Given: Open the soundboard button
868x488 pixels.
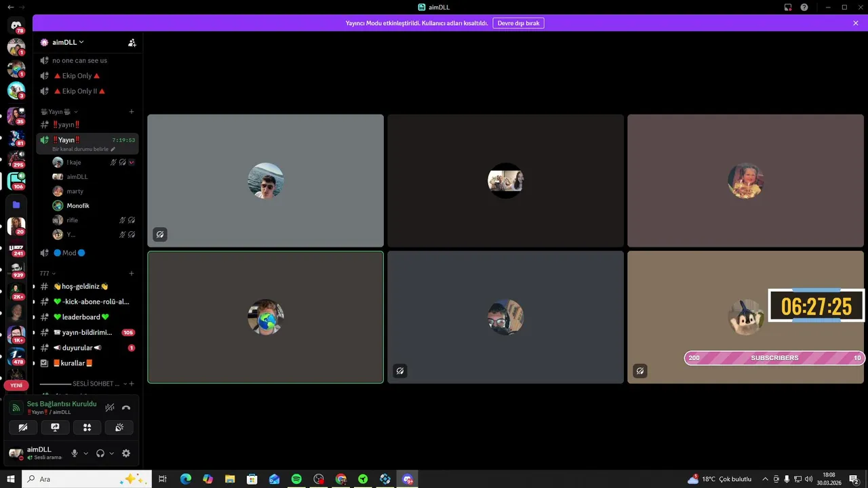Looking at the screenshot, I should (119, 428).
